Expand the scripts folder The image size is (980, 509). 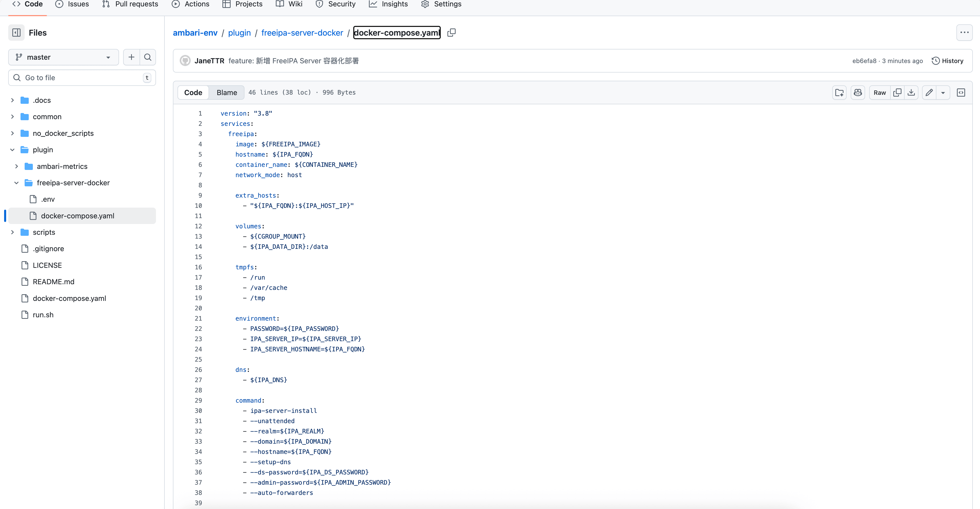[x=13, y=232]
